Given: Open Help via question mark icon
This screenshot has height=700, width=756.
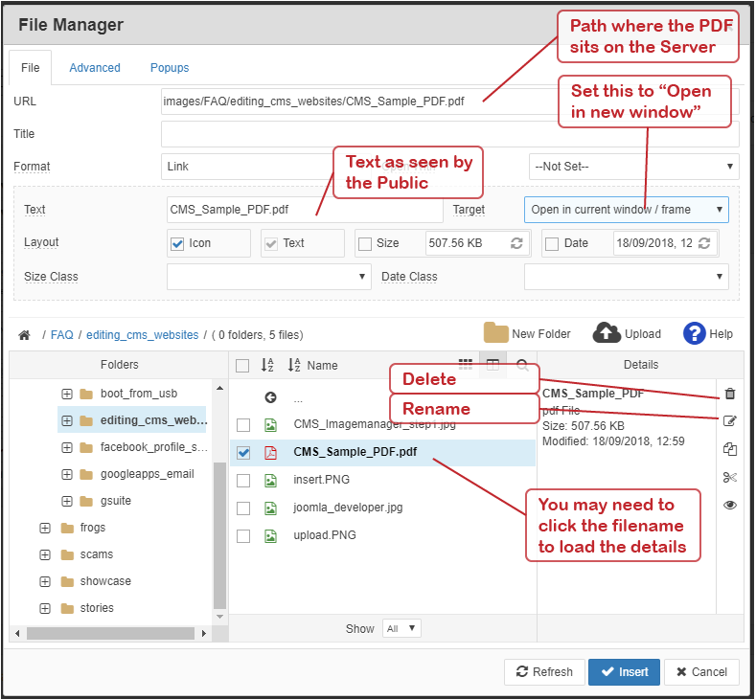Looking at the screenshot, I should [695, 333].
